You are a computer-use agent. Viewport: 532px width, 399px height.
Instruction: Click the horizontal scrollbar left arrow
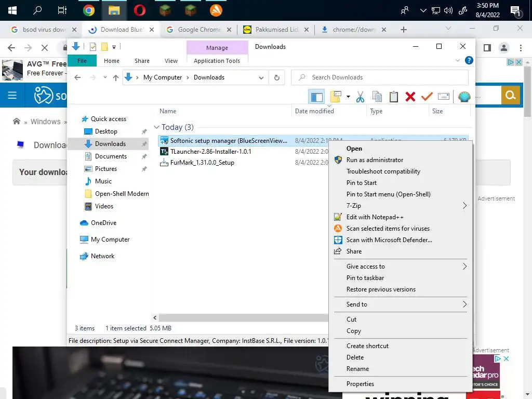155,318
